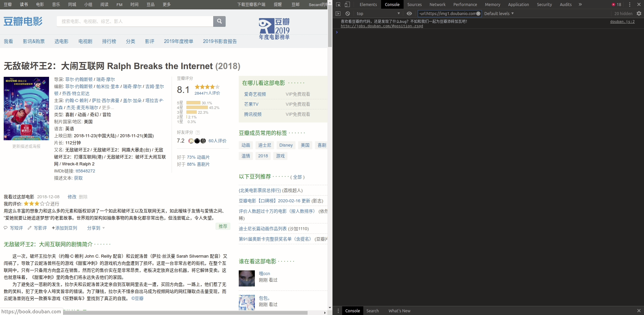This screenshot has width=644, height=315.
Task: Click the Douban search magnifier button
Action: pyautogui.click(x=219, y=21)
